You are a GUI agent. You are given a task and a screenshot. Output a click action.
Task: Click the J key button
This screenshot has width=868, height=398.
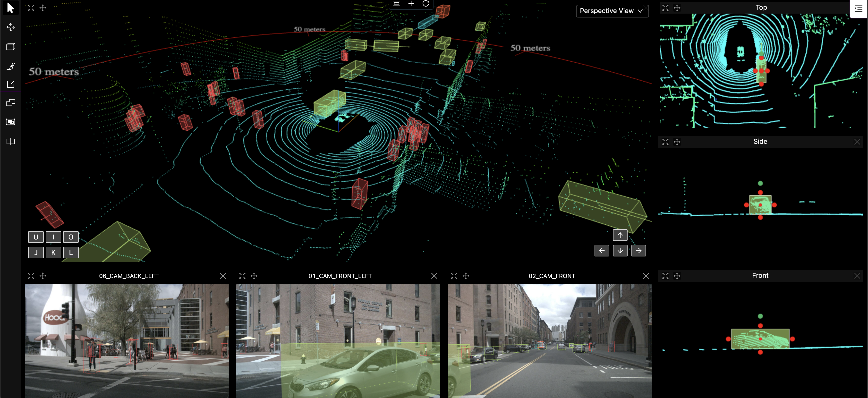point(36,252)
